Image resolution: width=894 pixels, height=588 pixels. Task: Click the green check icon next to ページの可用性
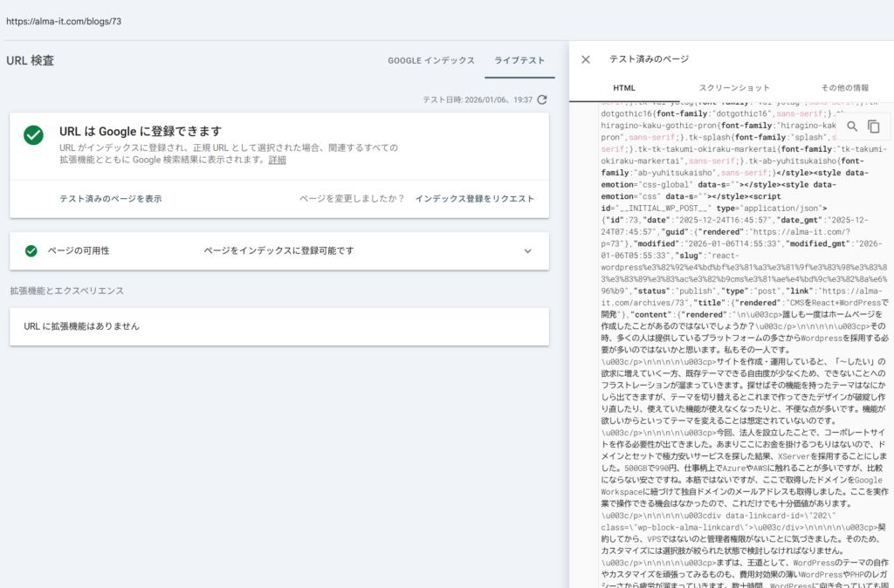31,251
